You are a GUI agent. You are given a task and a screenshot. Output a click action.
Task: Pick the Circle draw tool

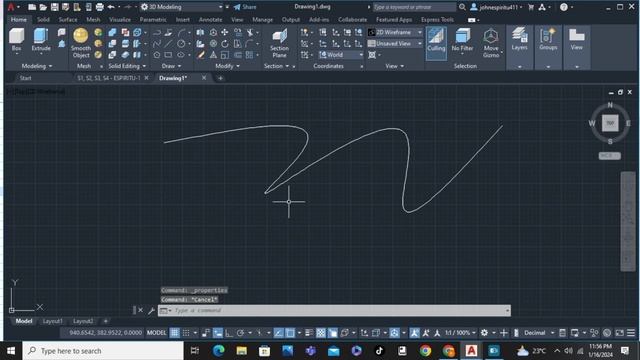181,43
